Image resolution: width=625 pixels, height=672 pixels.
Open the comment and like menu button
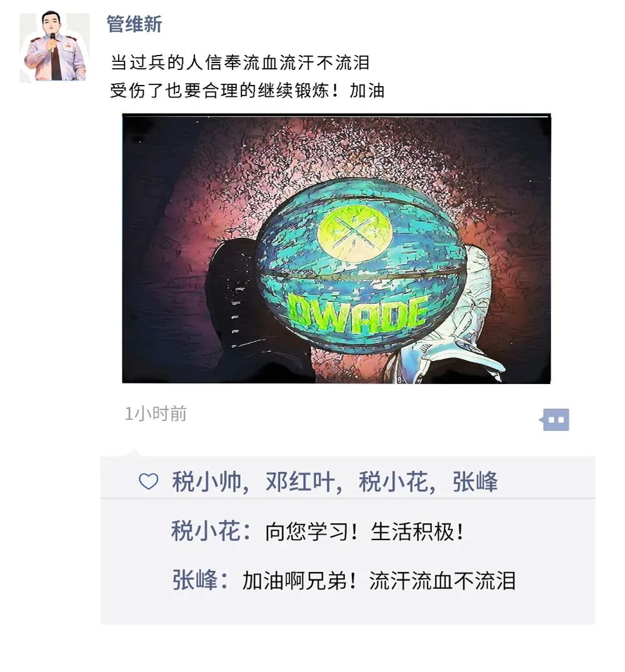pyautogui.click(x=554, y=420)
